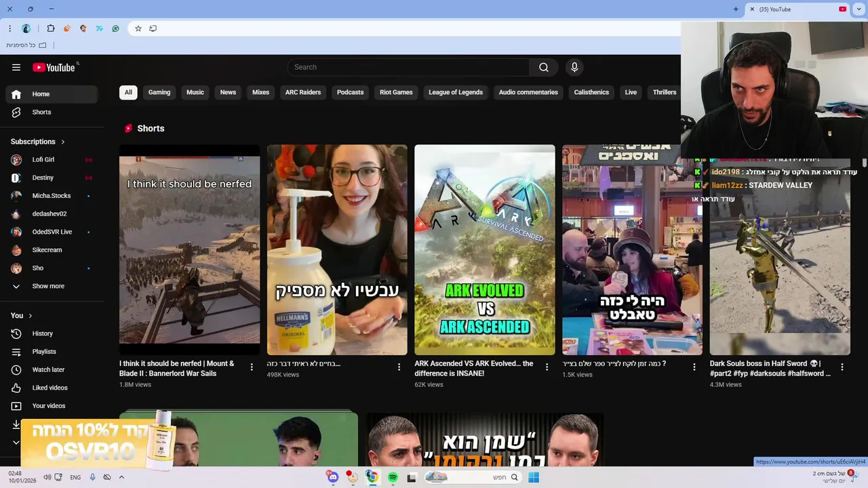Open Your videos in the sidebar
Image resolution: width=868 pixels, height=488 pixels.
click(52, 406)
